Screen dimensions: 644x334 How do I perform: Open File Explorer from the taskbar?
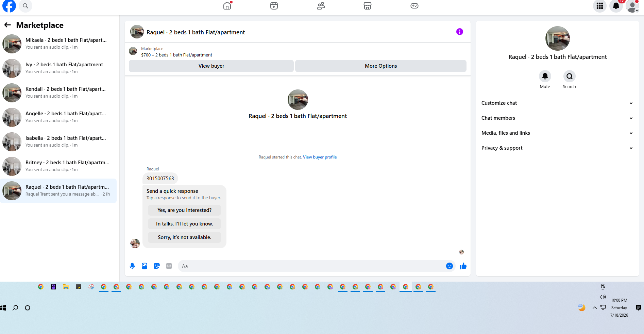66,287
